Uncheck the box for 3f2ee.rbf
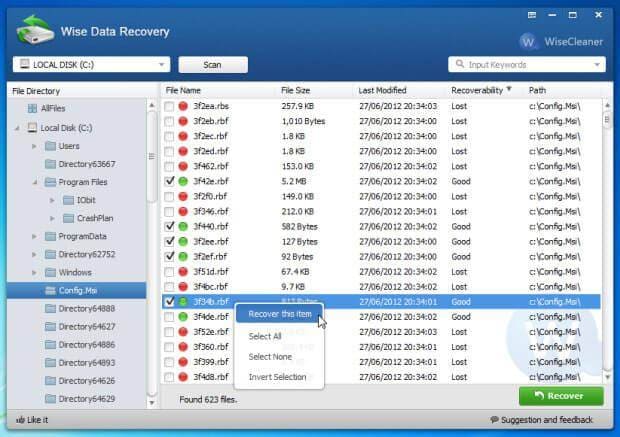The height and width of the screenshot is (437, 620). pyautogui.click(x=169, y=241)
